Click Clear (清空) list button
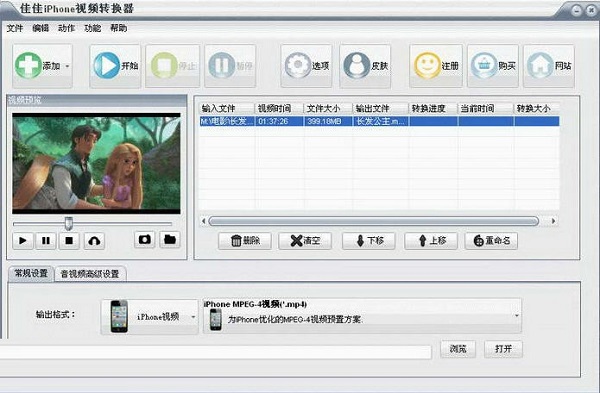This screenshot has height=393, width=600. pos(305,241)
